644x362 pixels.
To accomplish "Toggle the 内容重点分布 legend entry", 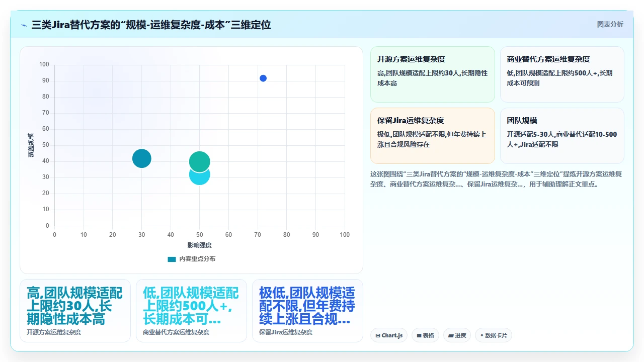I will coord(191,259).
